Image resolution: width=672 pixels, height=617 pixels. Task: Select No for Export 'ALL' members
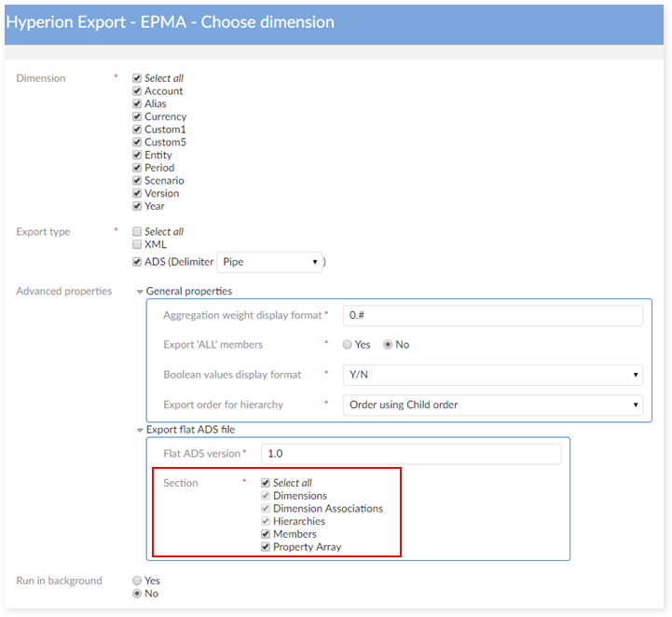(389, 345)
